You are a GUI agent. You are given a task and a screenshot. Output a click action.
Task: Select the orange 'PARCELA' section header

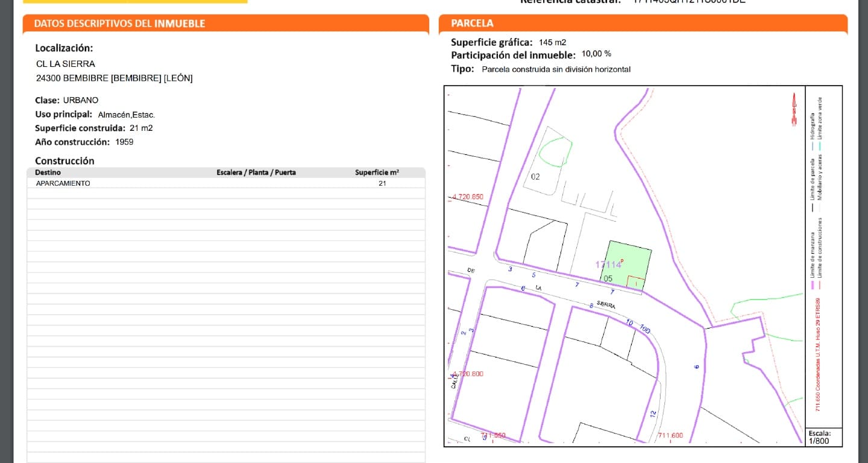(472, 24)
